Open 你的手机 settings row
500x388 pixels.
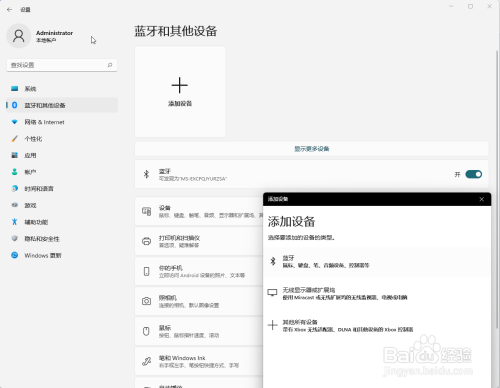point(199,271)
